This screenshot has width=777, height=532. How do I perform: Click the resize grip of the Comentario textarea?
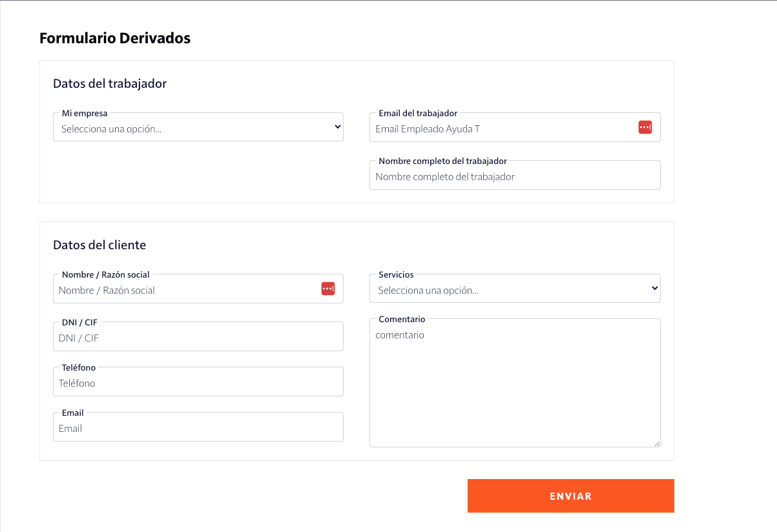pyautogui.click(x=658, y=444)
